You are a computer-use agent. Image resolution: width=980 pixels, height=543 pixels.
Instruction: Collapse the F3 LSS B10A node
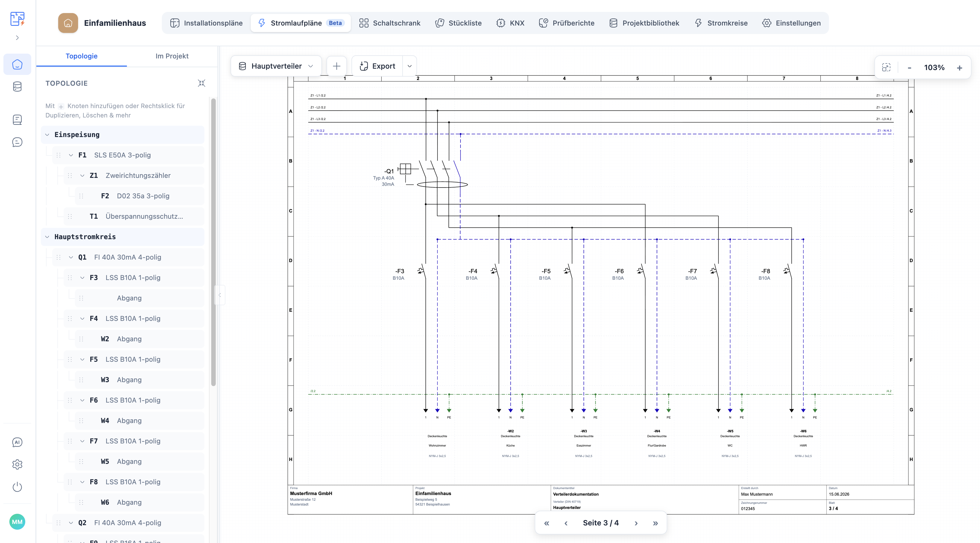click(x=82, y=278)
